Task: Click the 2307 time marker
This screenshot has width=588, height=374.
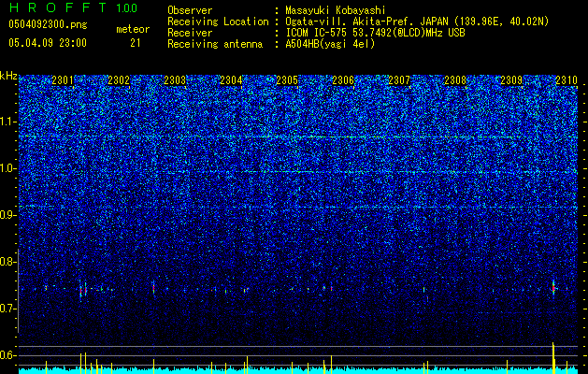Action: pos(399,80)
